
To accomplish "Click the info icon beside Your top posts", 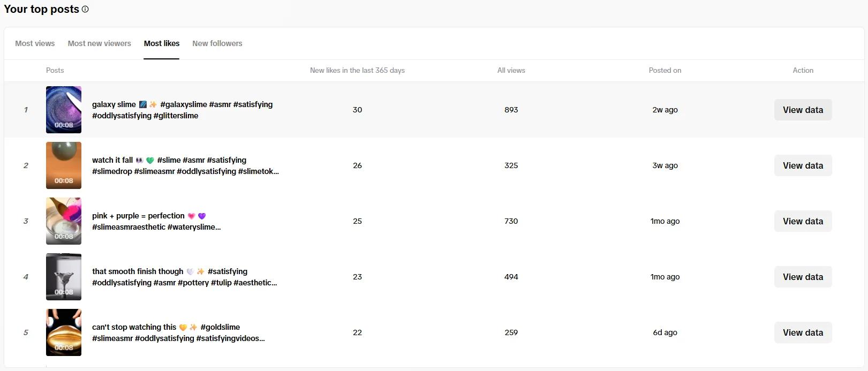I will click(x=85, y=9).
